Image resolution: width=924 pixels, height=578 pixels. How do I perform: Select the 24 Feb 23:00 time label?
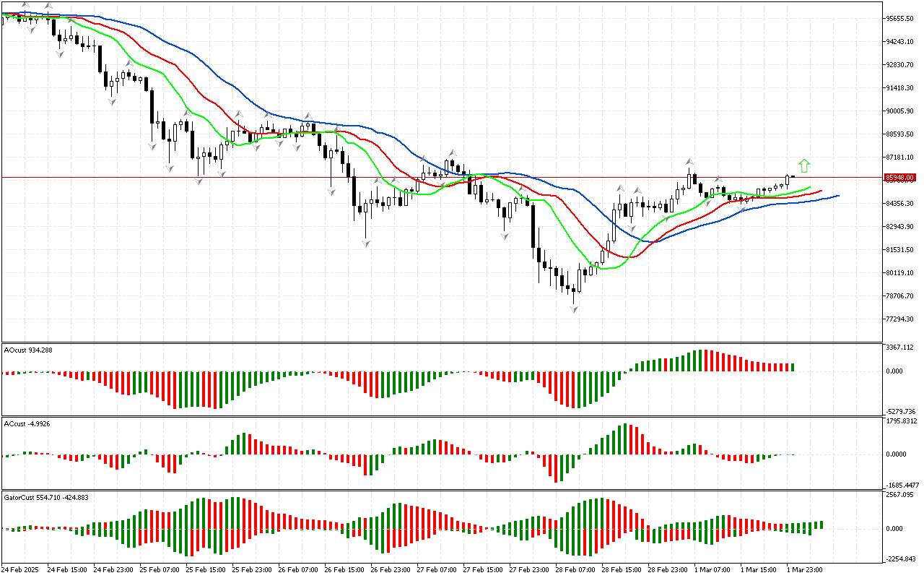[112, 570]
